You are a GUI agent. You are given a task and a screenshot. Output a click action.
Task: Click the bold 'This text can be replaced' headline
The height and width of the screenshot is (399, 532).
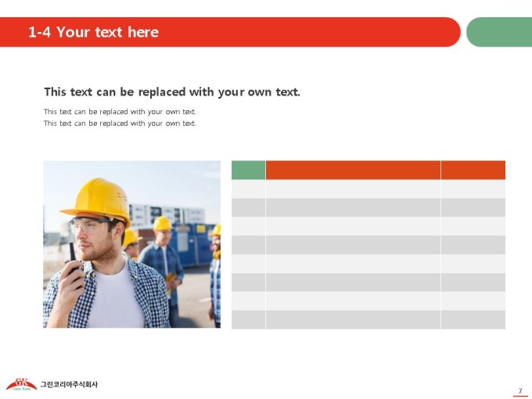(x=172, y=92)
